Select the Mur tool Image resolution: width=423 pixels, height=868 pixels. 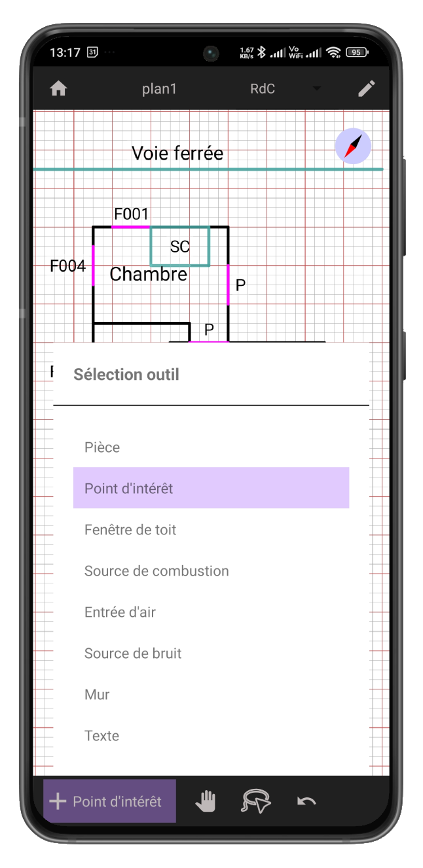(x=97, y=695)
